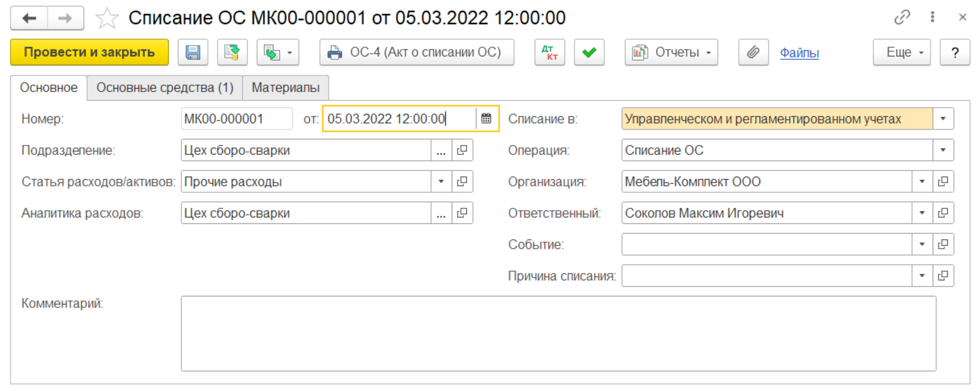
Task: Click the post document icon
Action: click(x=232, y=52)
